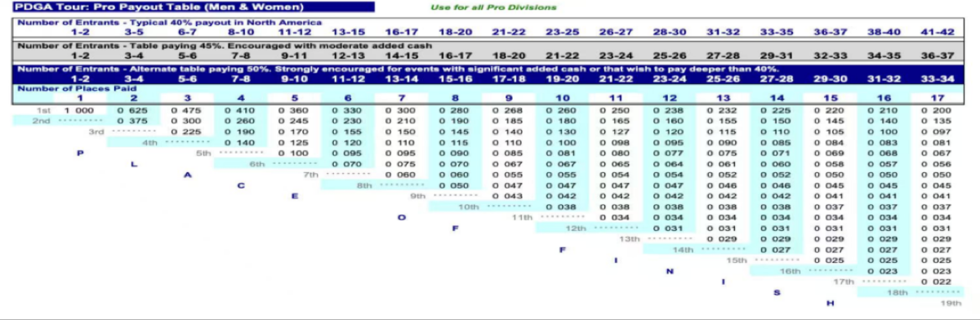Click the '19th' row label
This screenshot has width=980, height=320.
951,303
